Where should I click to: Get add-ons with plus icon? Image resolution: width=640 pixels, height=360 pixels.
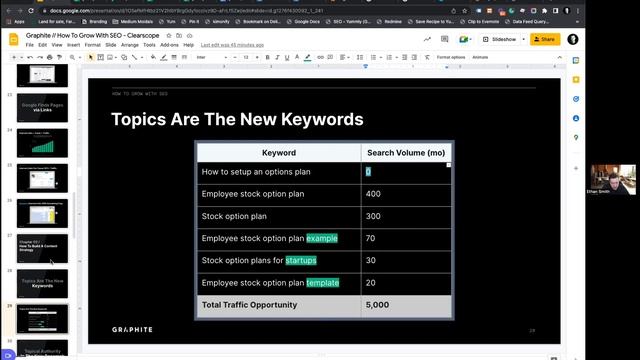576,168
